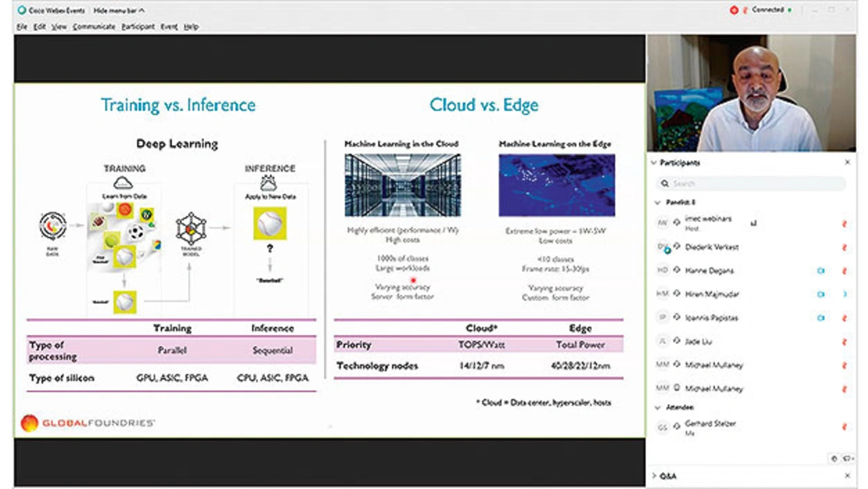
Task: Toggle Jade Liu's muted microphone
Action: click(x=844, y=342)
